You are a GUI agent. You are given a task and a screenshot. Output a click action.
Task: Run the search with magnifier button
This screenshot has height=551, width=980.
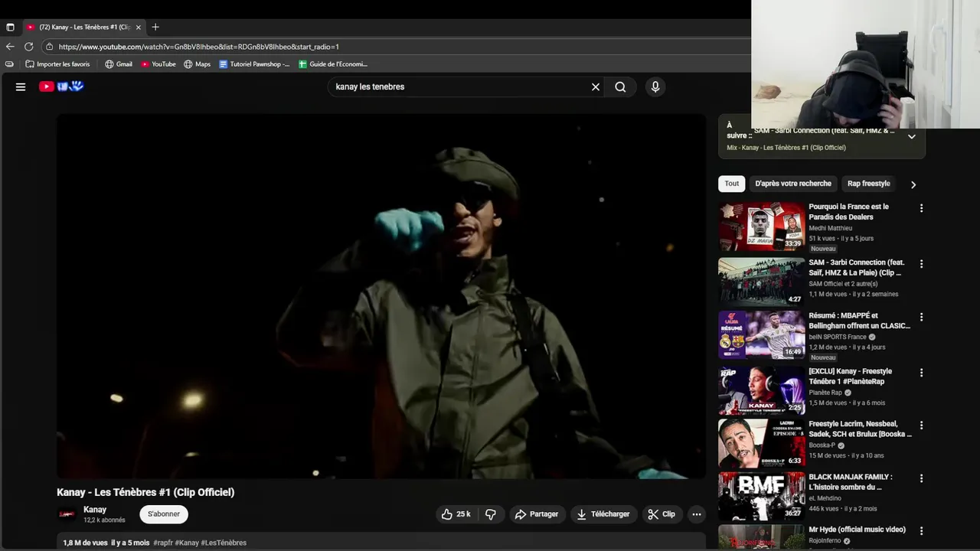pos(620,86)
